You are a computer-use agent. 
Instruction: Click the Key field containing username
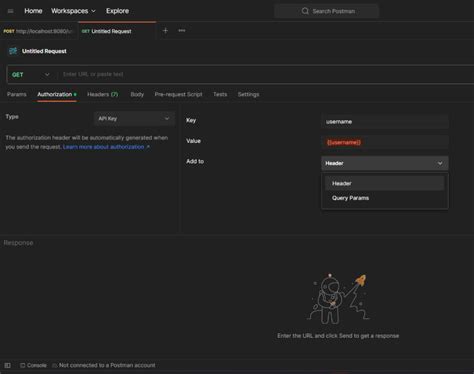tap(385, 122)
